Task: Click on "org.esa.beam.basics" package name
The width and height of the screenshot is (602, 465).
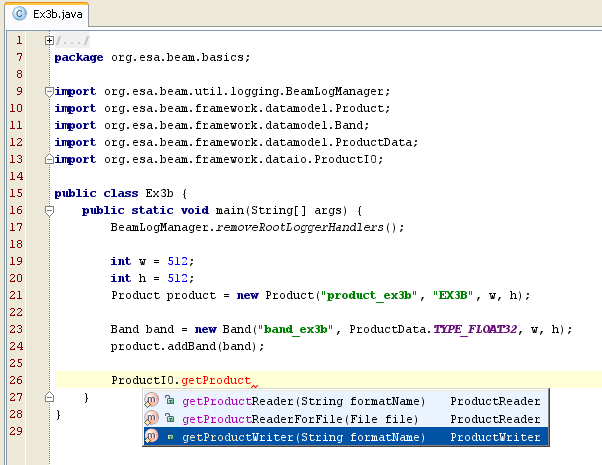Action: [x=178, y=58]
